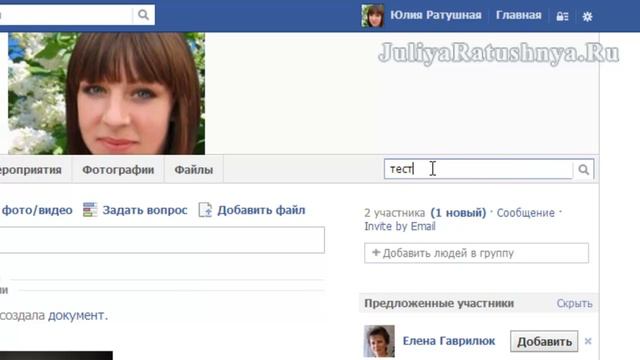Viewport: 640px width, 360px height.
Task: Select Добавить файл option
Action: click(x=261, y=210)
